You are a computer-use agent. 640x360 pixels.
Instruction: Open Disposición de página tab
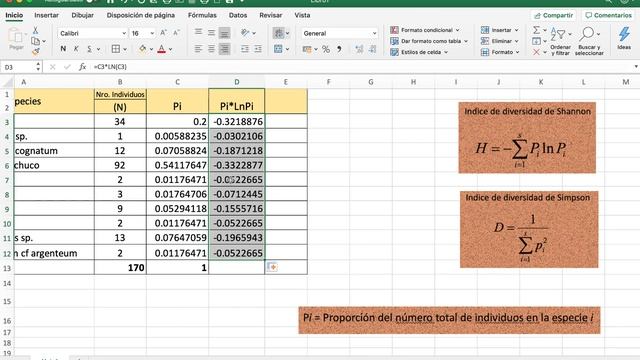[141, 15]
